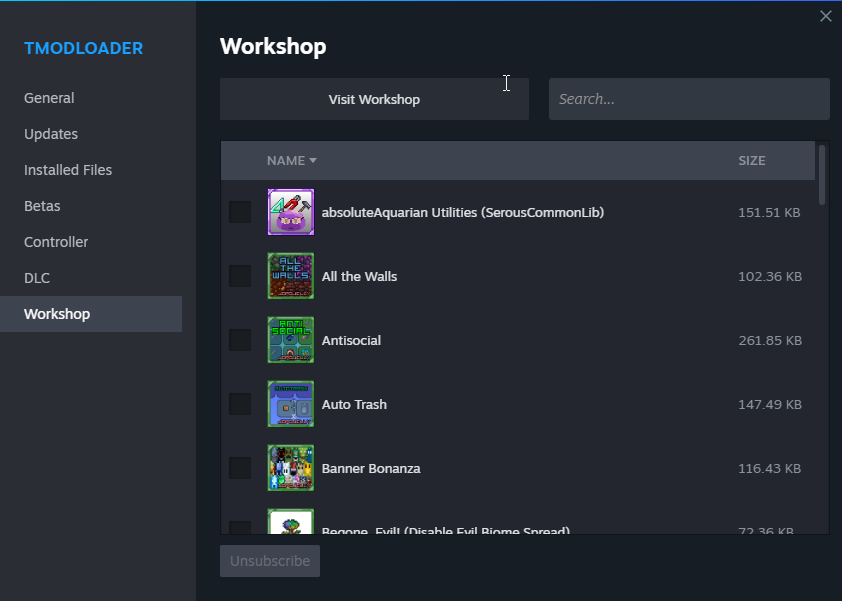Click the 116.43 KB size value
This screenshot has width=842, height=601.
tap(769, 468)
